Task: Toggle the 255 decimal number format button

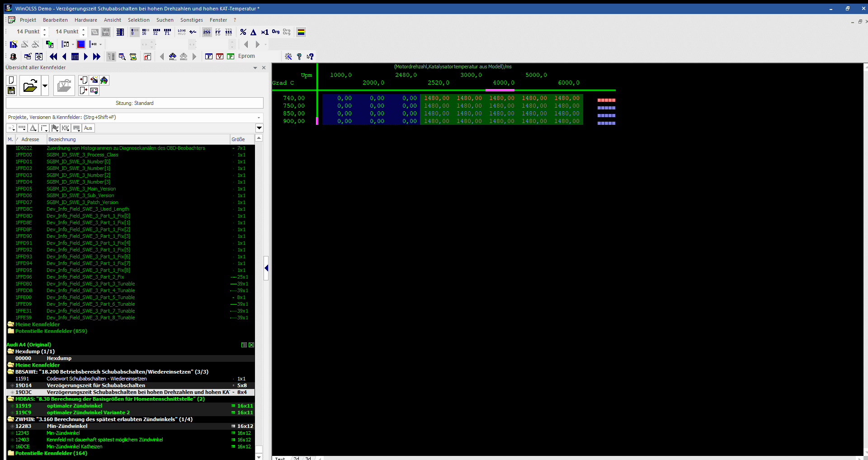Action: pyautogui.click(x=207, y=32)
